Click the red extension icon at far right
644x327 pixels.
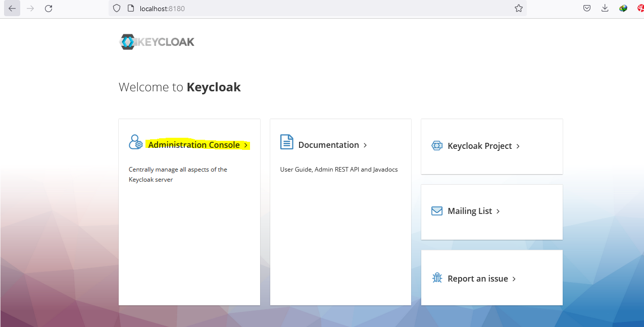coord(640,8)
